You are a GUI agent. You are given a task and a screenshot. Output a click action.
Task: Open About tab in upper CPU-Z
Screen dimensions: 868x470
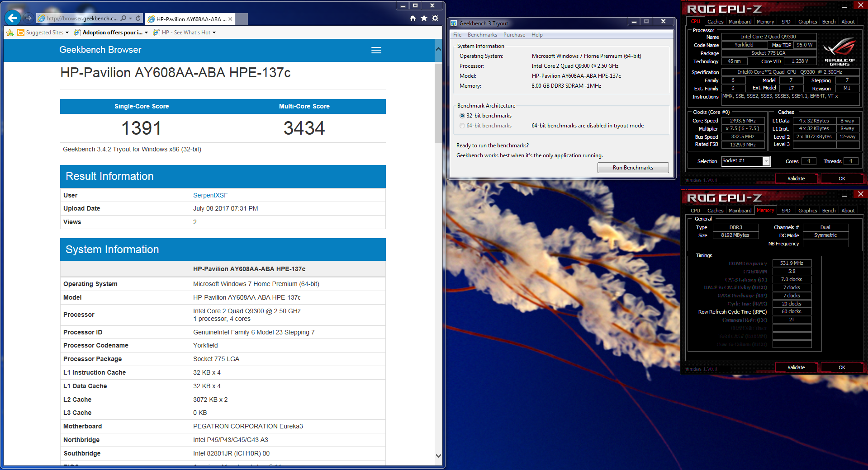tap(848, 22)
